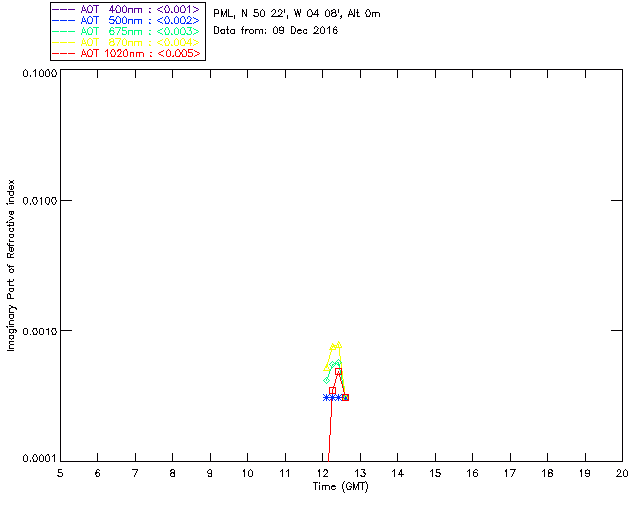Click the highest yellow triangle data marker
Image resolution: width=640 pixels, height=512 pixels.
(339, 344)
